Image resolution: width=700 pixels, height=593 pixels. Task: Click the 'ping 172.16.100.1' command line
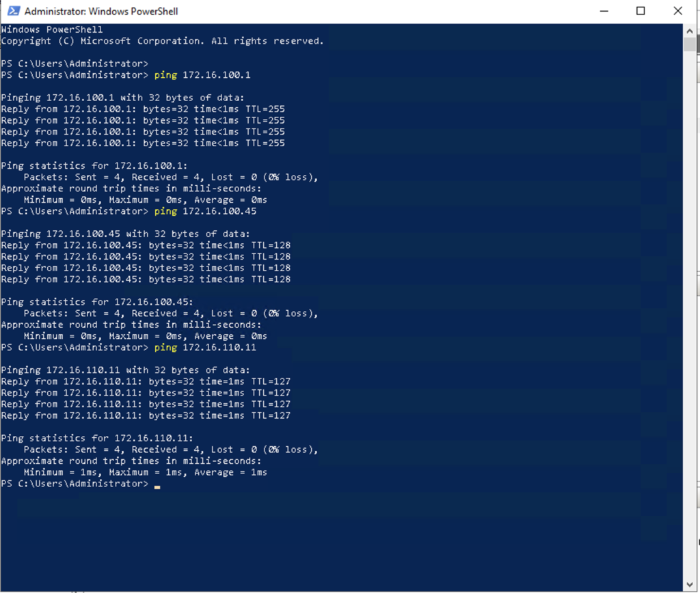[126, 75]
